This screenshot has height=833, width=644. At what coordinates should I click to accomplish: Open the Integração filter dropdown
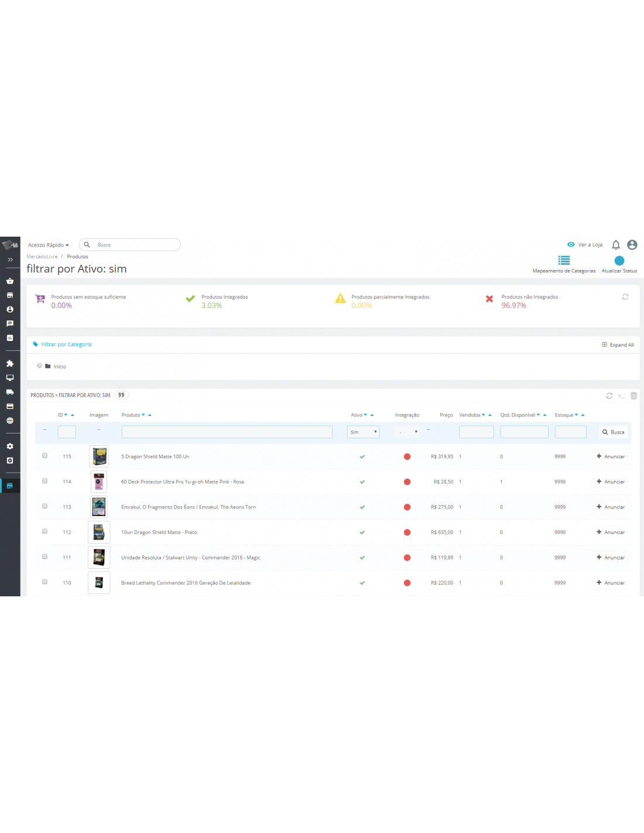407,432
